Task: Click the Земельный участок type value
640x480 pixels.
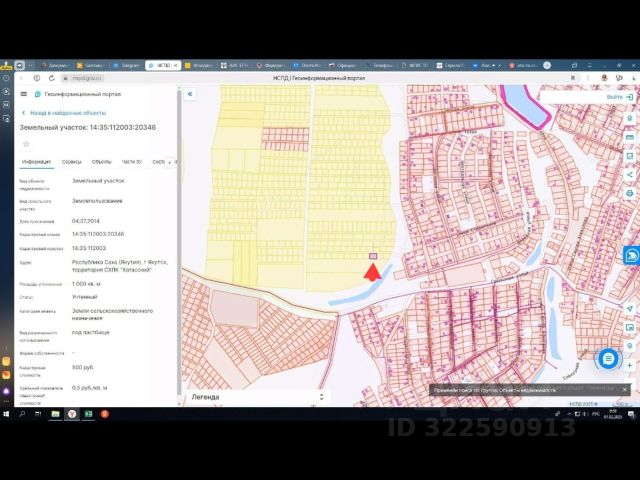Action: tap(98, 180)
